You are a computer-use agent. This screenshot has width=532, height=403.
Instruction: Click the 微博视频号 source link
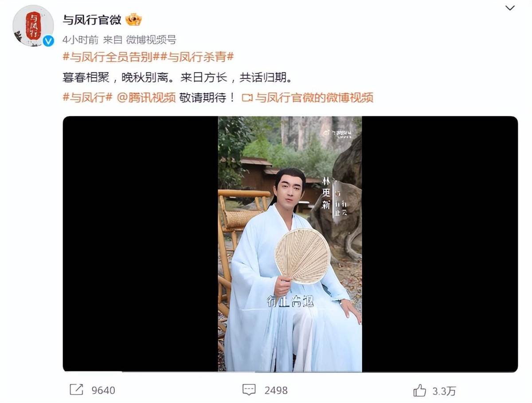pyautogui.click(x=151, y=40)
